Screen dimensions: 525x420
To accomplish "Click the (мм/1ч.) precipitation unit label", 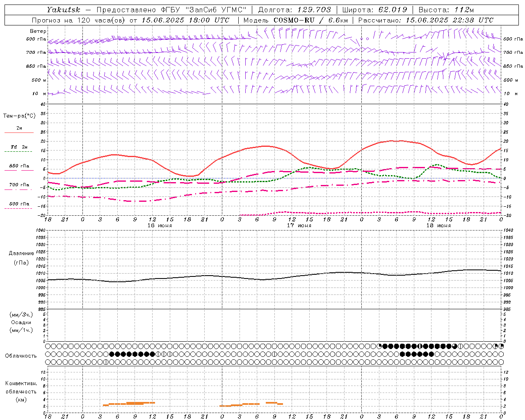I will point(21,330).
